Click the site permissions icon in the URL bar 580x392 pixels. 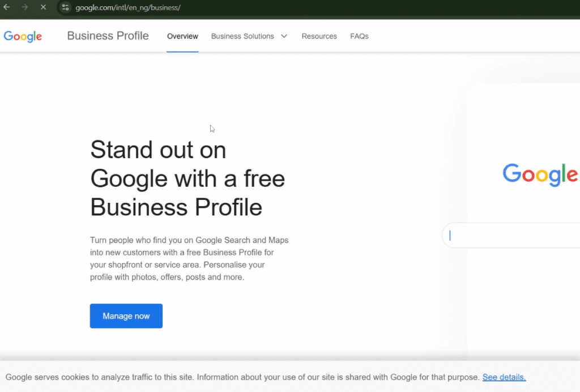pos(65,8)
